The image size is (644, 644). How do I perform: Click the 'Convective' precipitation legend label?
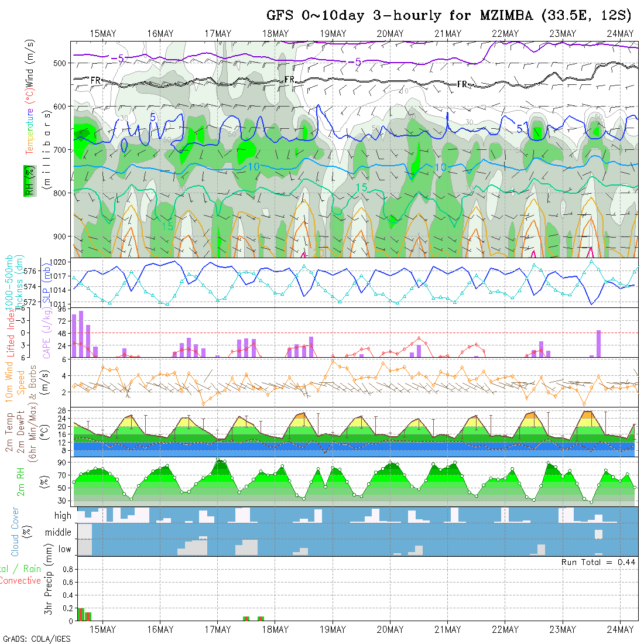pyautogui.click(x=20, y=580)
